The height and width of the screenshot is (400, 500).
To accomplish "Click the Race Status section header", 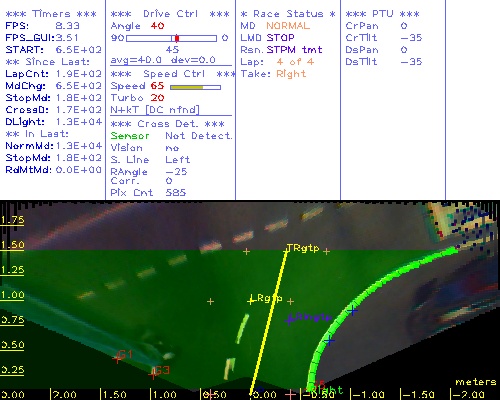I will [x=288, y=14].
